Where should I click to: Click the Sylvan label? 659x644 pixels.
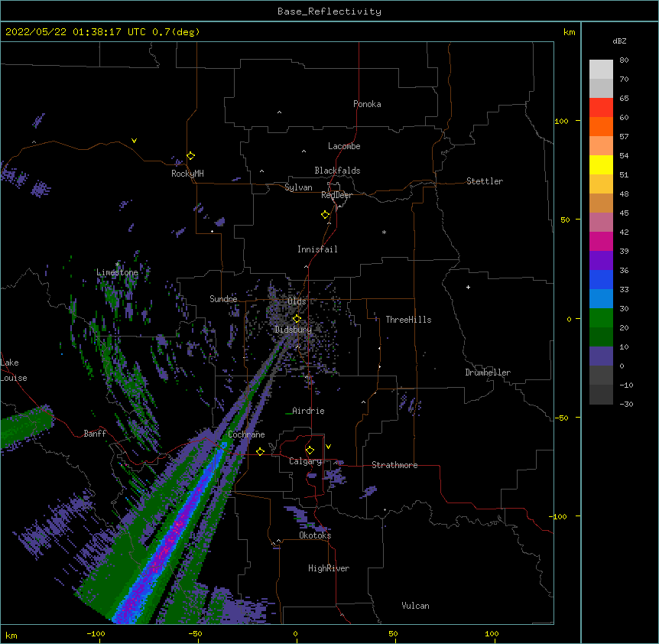point(298,187)
